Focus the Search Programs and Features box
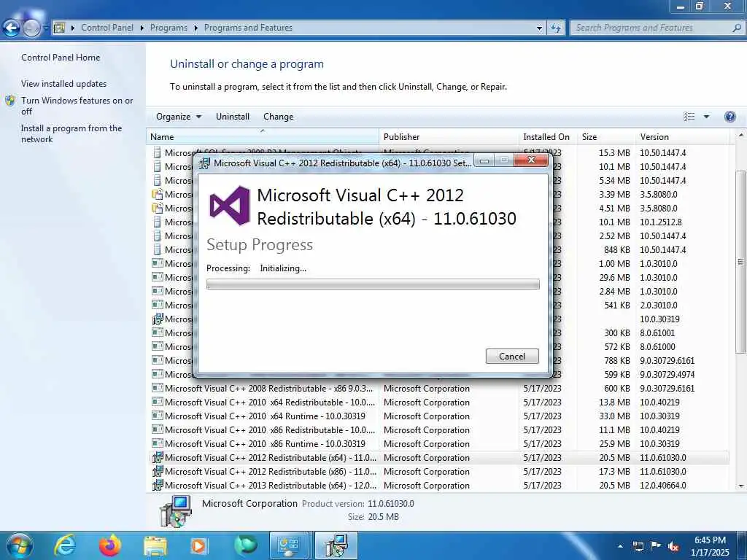The width and height of the screenshot is (747, 560). 650,28
